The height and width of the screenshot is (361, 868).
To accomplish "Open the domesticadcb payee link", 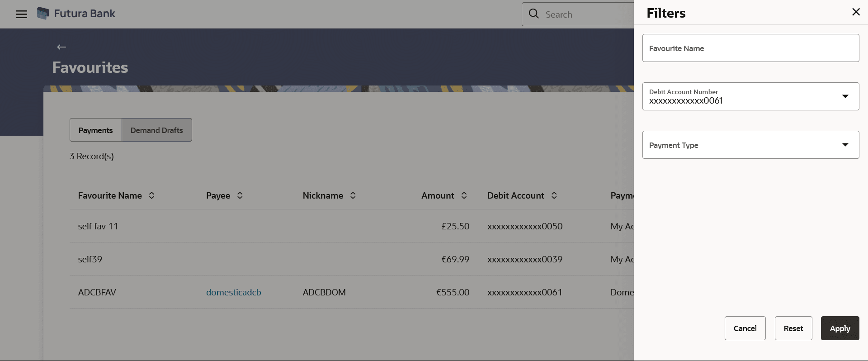I will tap(234, 292).
